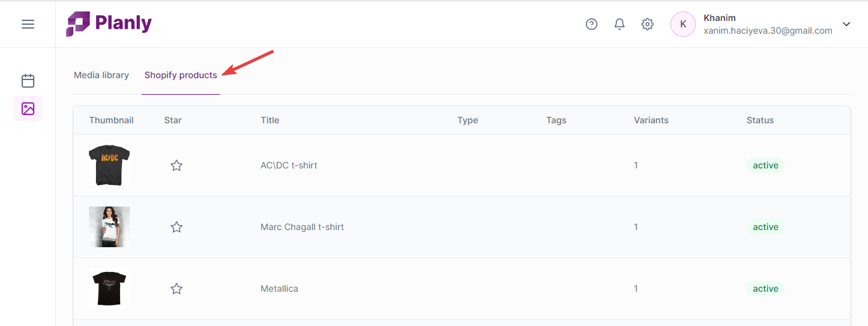Select the media library sidebar icon
868x326 pixels.
coord(28,109)
